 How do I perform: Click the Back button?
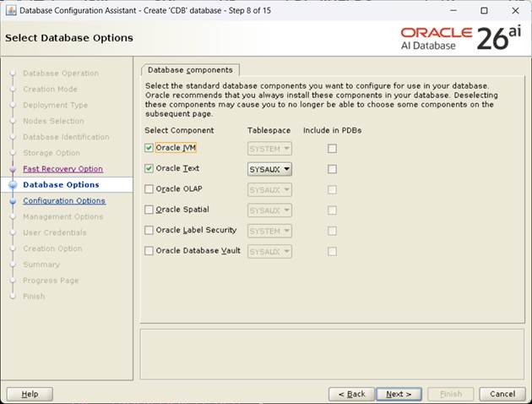click(351, 394)
